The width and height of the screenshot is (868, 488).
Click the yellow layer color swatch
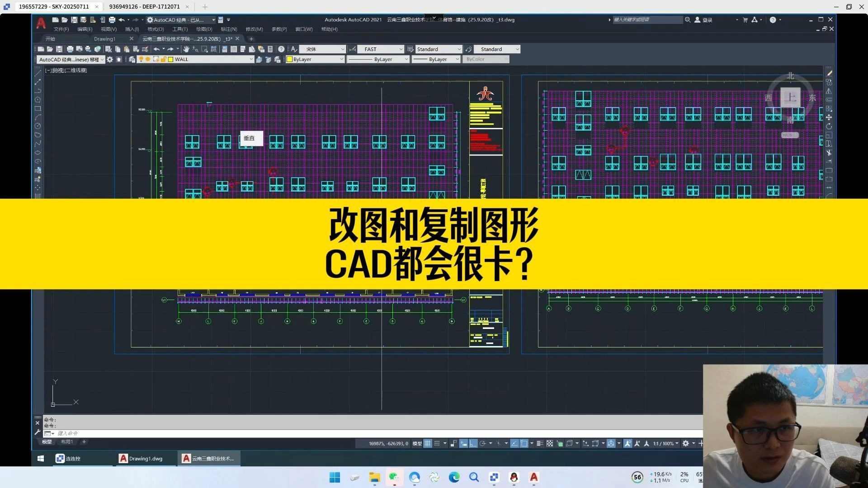pyautogui.click(x=171, y=59)
